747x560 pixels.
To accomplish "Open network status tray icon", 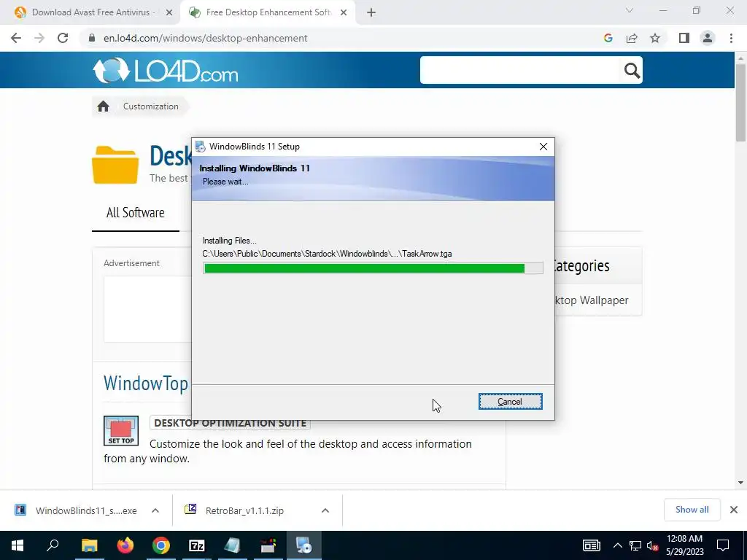I will coord(635,545).
